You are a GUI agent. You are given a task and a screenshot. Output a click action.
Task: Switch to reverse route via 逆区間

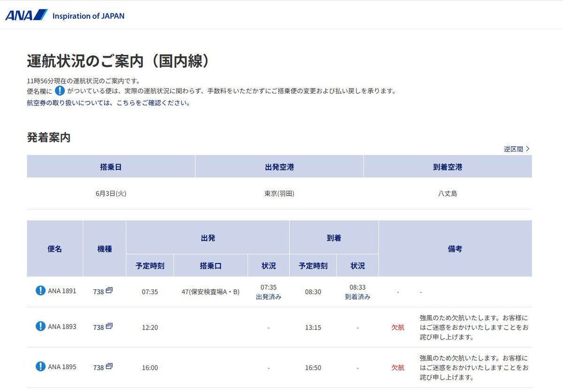513,149
